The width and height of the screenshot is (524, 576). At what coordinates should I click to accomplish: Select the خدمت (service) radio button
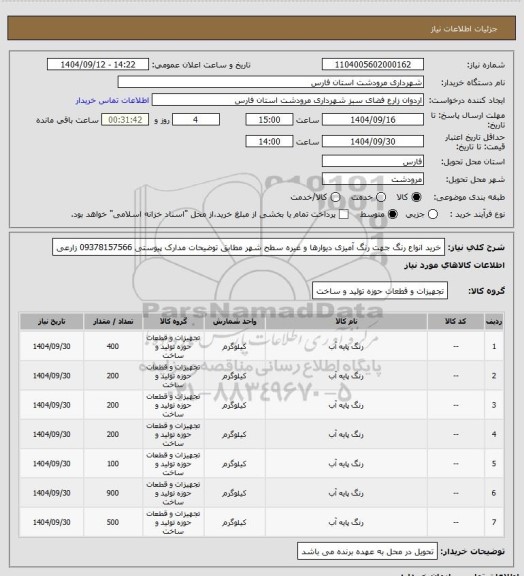(381, 197)
